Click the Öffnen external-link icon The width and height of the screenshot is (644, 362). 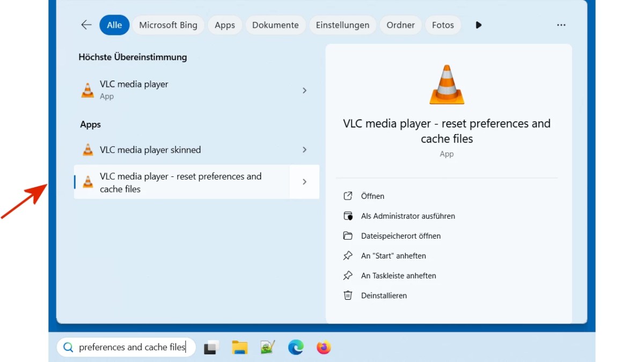[x=348, y=196]
